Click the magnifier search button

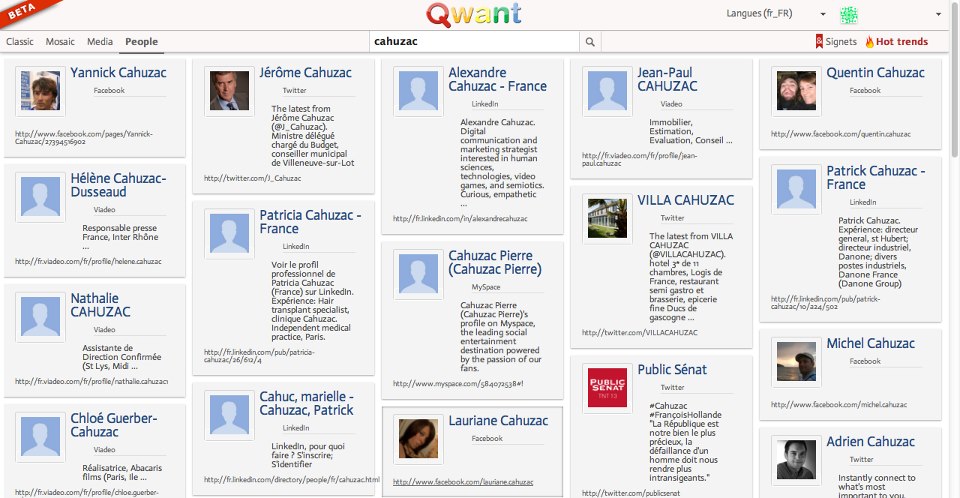tap(590, 42)
